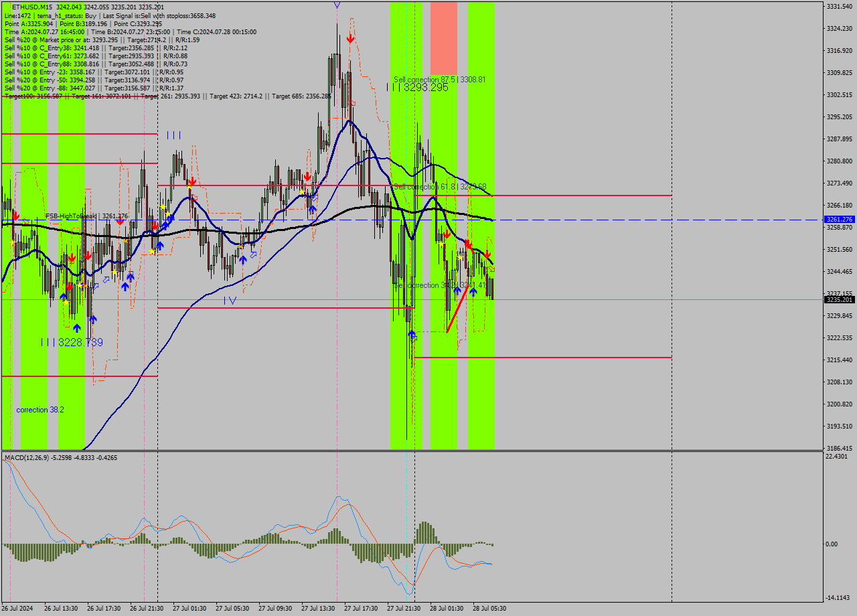The height and width of the screenshot is (616, 857).
Task: Click the 3244.465 price axis value
Action: [x=839, y=271]
